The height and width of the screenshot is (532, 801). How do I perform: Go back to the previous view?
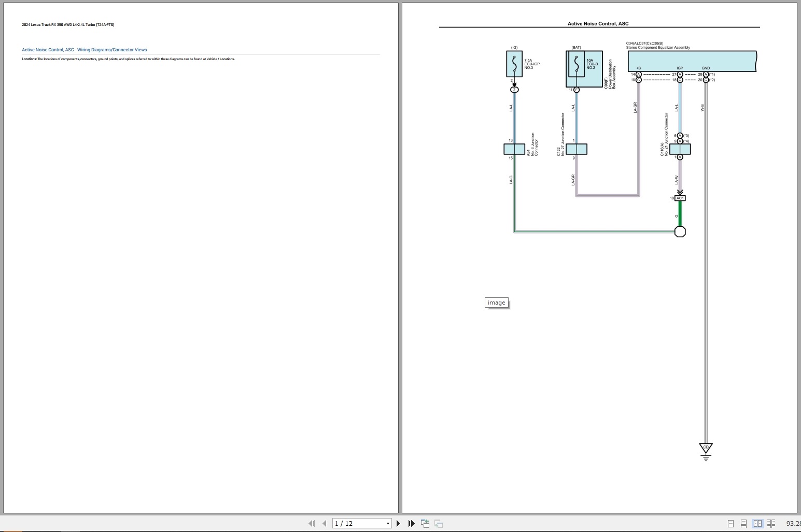(425, 523)
